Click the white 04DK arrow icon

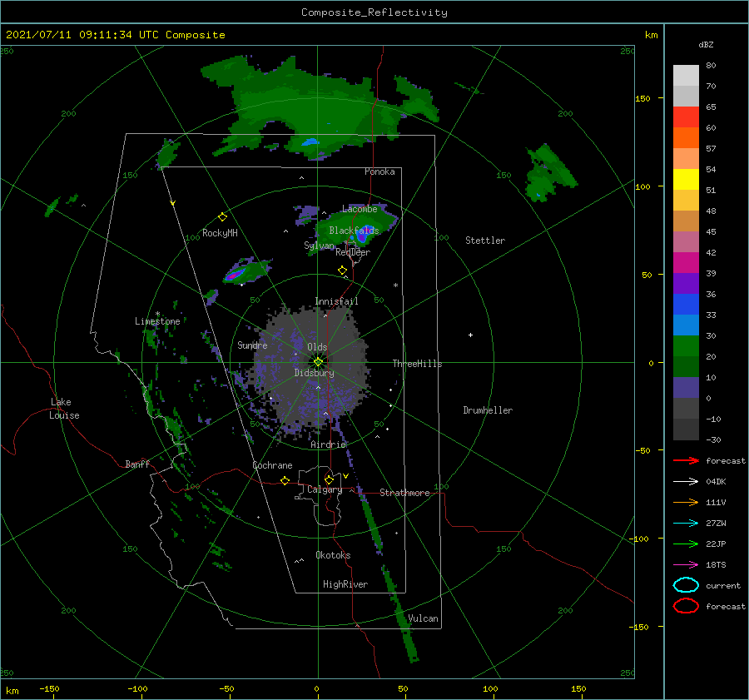pos(686,482)
